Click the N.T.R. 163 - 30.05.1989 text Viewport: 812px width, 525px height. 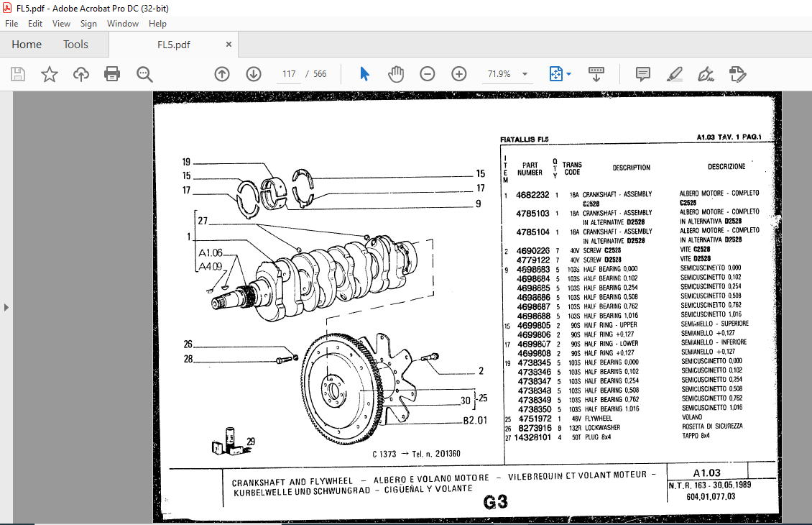coord(710,485)
